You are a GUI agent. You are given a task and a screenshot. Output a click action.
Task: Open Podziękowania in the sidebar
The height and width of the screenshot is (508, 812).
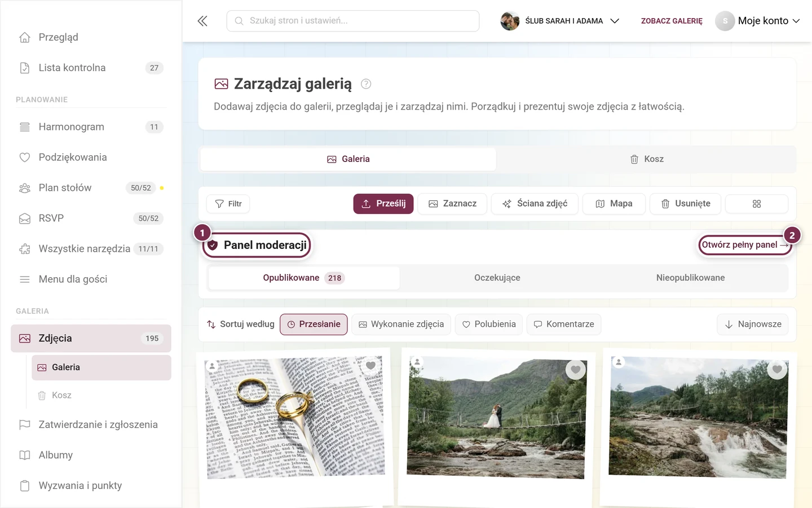[91, 157]
